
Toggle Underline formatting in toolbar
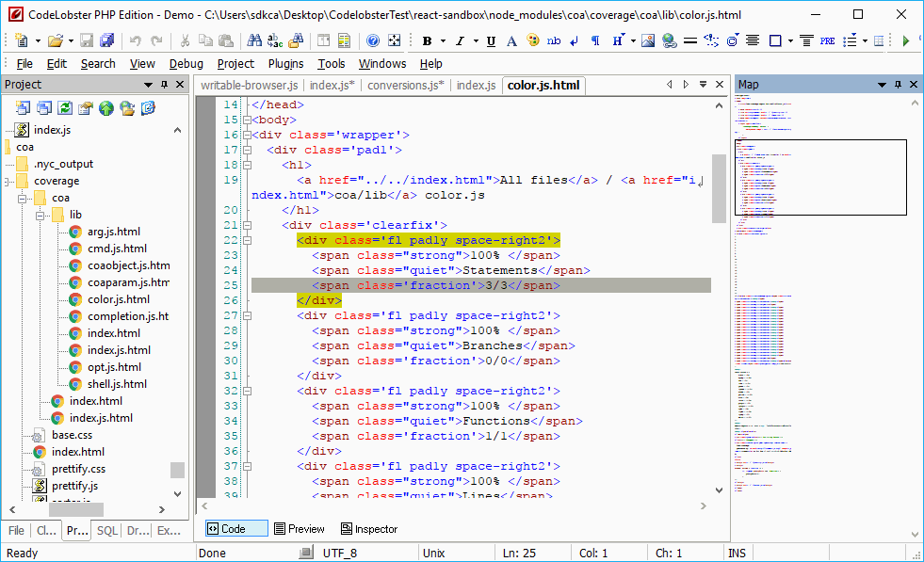click(490, 40)
